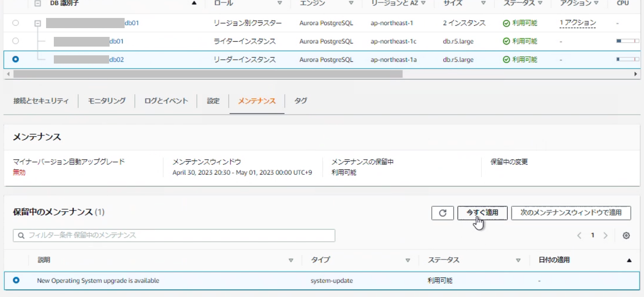Open the 設定 tab

click(213, 101)
